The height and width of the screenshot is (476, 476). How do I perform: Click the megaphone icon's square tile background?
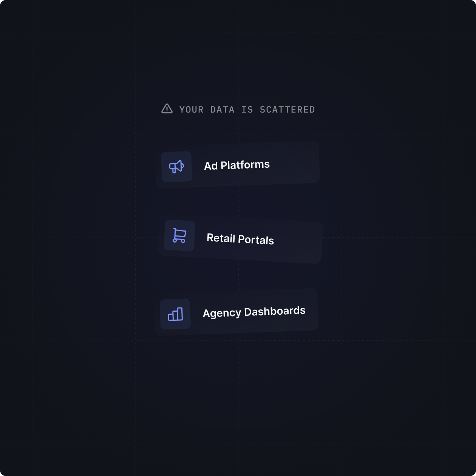[176, 167]
